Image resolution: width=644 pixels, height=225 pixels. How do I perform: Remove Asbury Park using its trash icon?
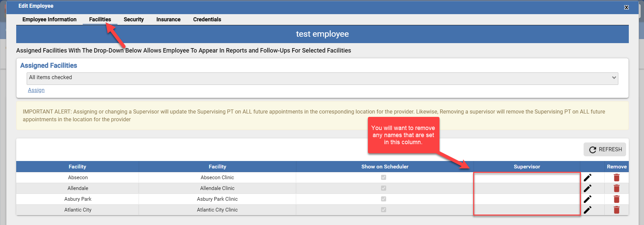click(x=617, y=199)
